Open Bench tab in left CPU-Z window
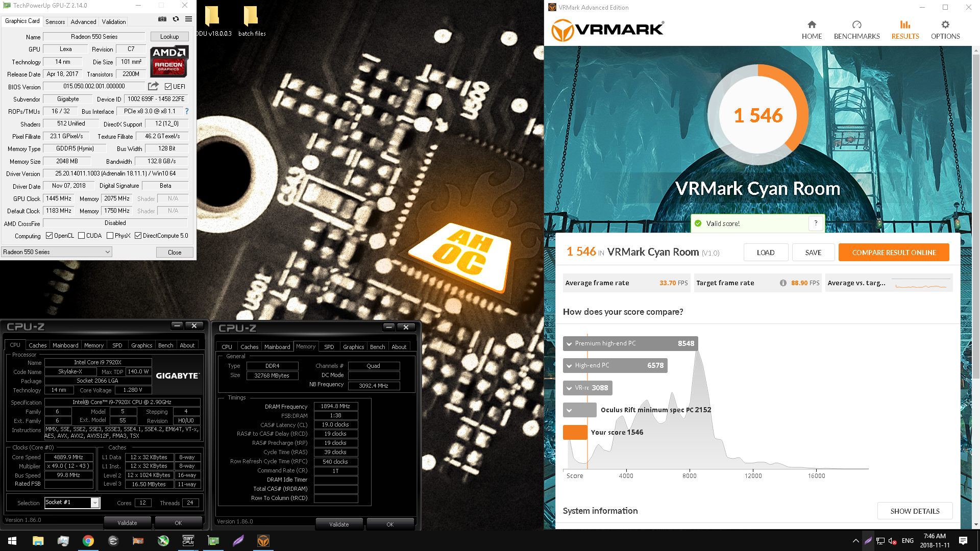 (165, 345)
